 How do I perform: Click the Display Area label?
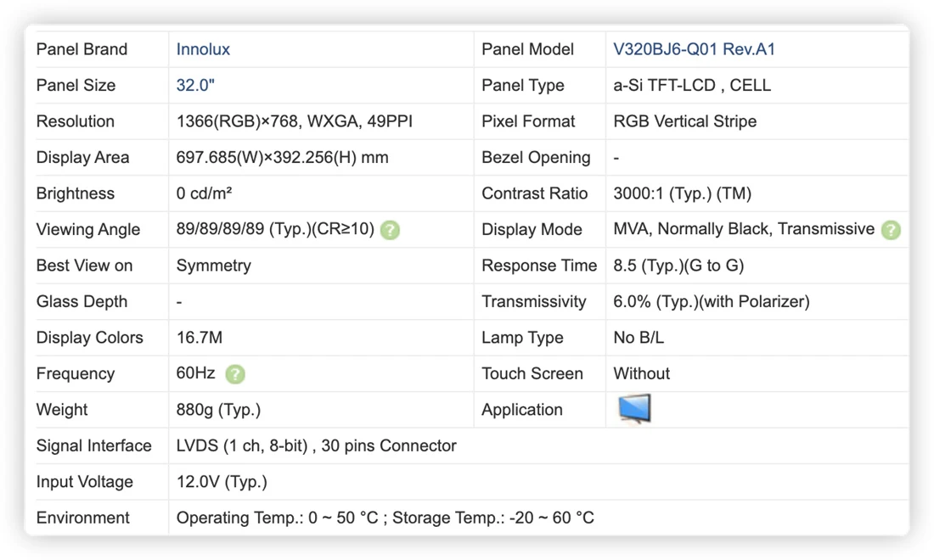point(83,158)
